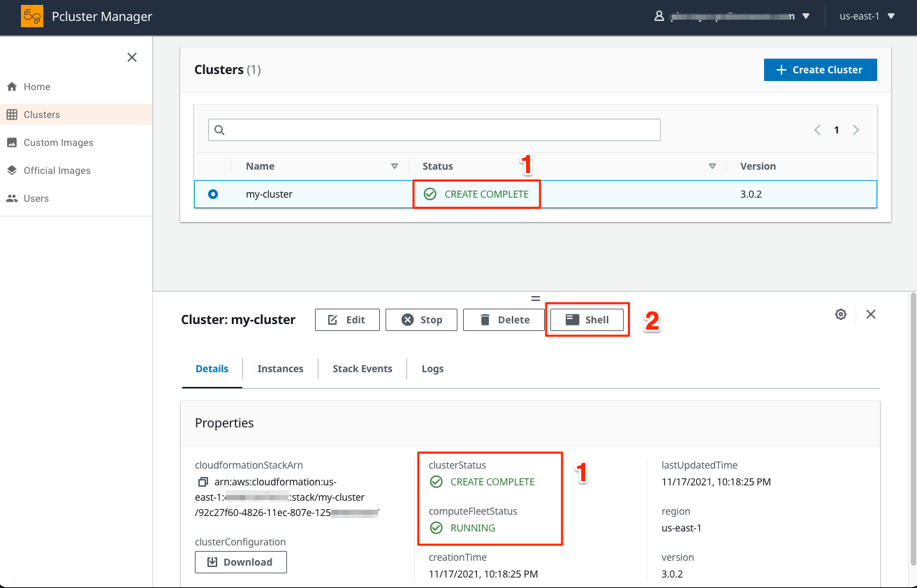
Task: Click the Official Images layers icon
Action: pos(12,170)
